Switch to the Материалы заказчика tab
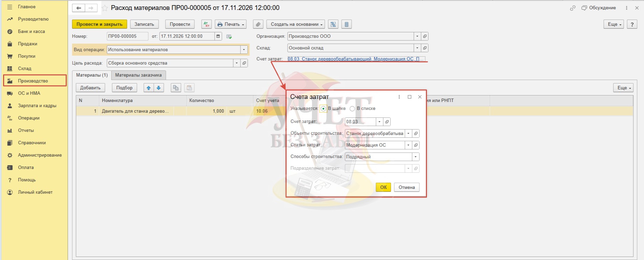 pyautogui.click(x=138, y=75)
